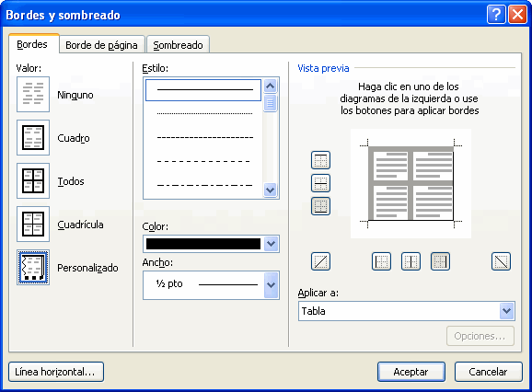Click the style list scroll up arrow

click(270, 86)
